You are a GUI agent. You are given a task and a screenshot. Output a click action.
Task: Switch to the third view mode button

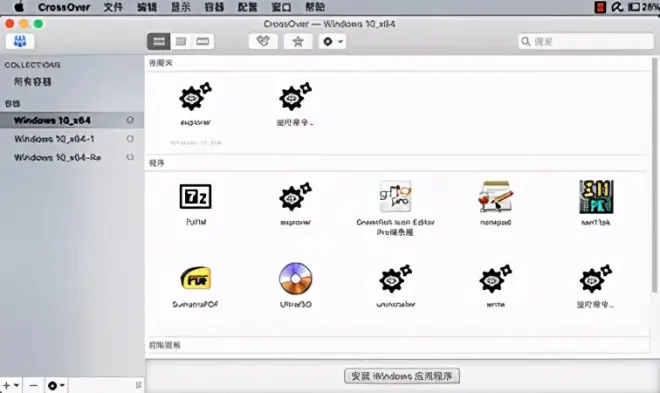(x=203, y=41)
